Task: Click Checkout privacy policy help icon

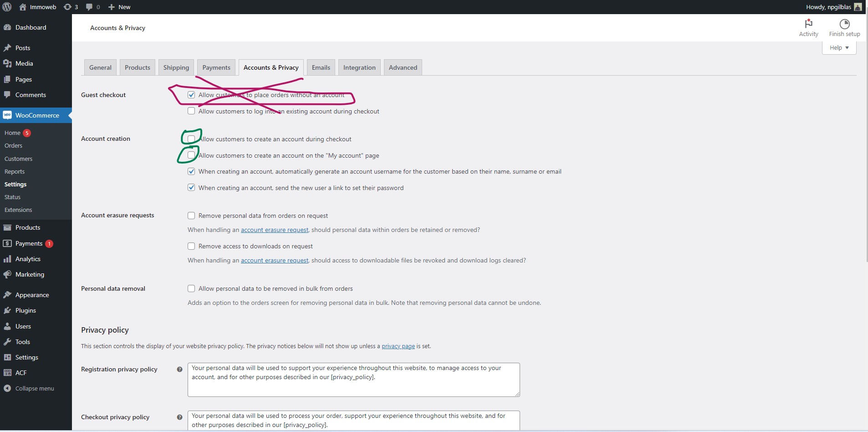Action: coord(179,417)
